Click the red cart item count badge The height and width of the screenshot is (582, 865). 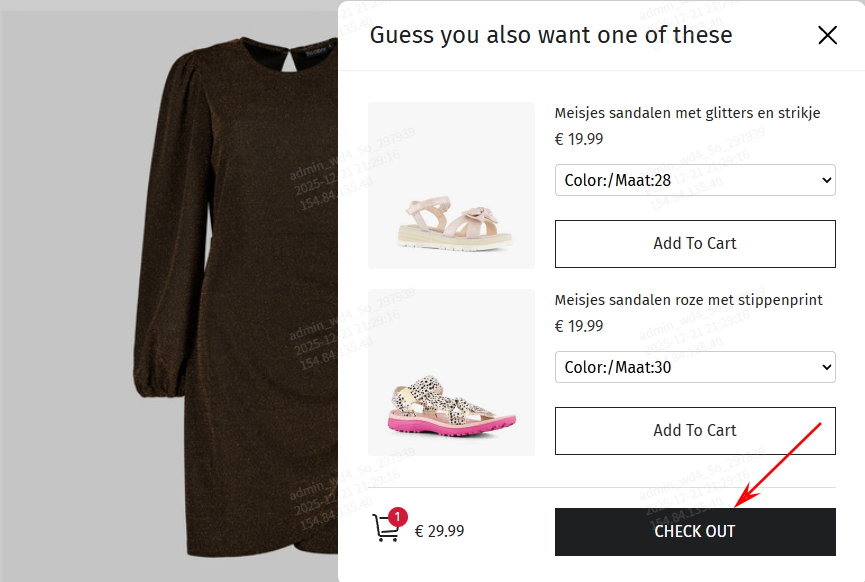(397, 517)
